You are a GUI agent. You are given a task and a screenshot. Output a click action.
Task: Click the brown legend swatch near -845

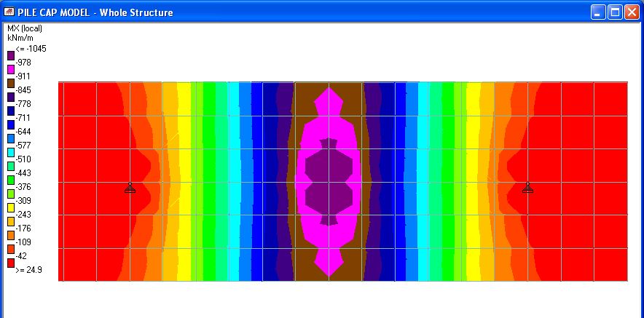click(x=11, y=83)
